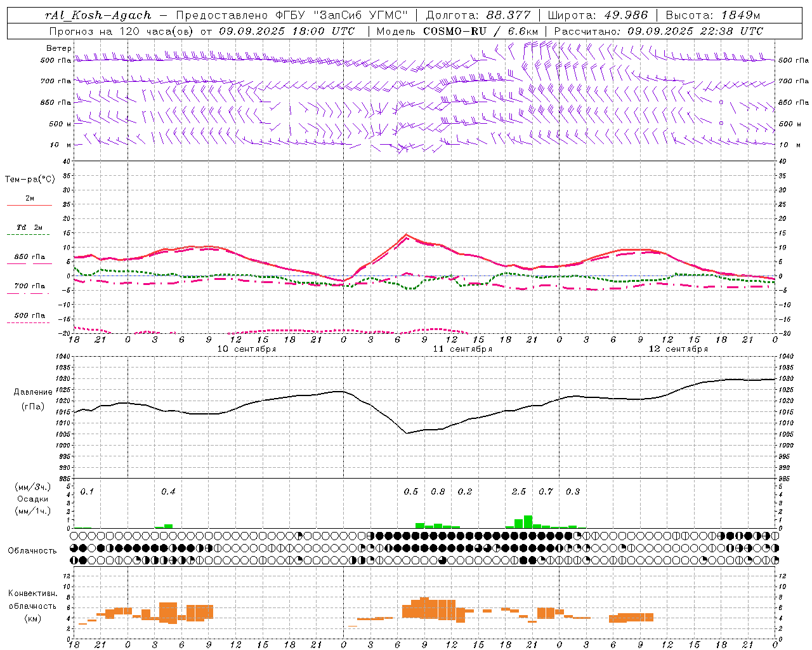Click the 850 гПа temperature legend entry
Screen dimensions: 812x650
pyautogui.click(x=30, y=260)
